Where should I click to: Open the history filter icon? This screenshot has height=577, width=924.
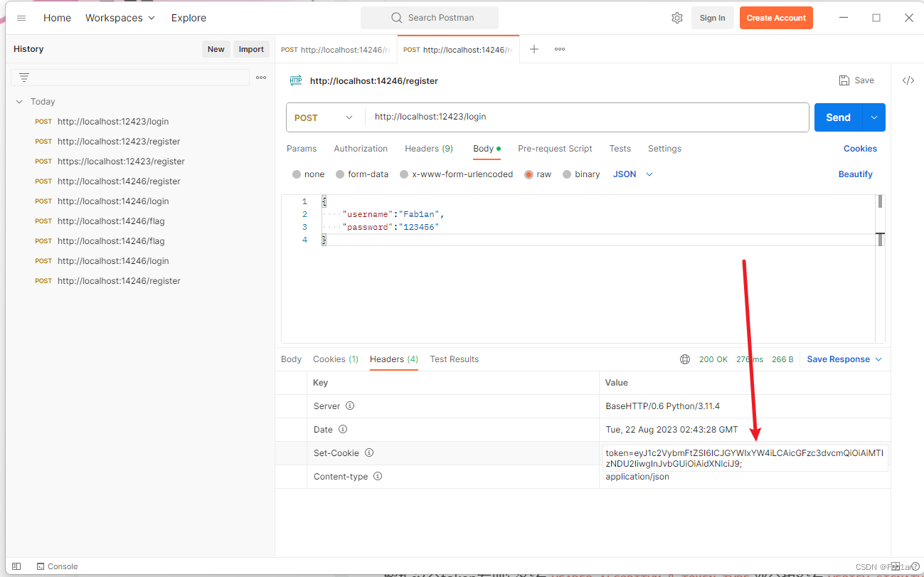[x=24, y=78]
